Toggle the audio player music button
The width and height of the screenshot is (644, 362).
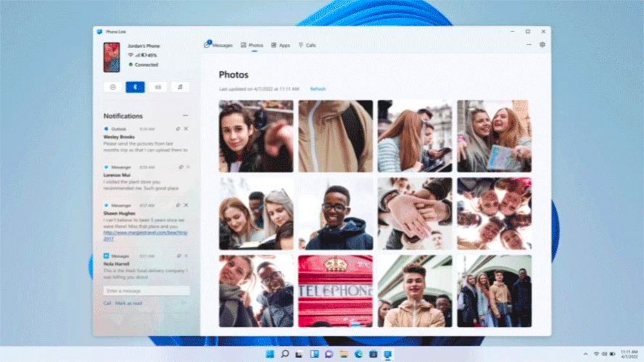180,87
